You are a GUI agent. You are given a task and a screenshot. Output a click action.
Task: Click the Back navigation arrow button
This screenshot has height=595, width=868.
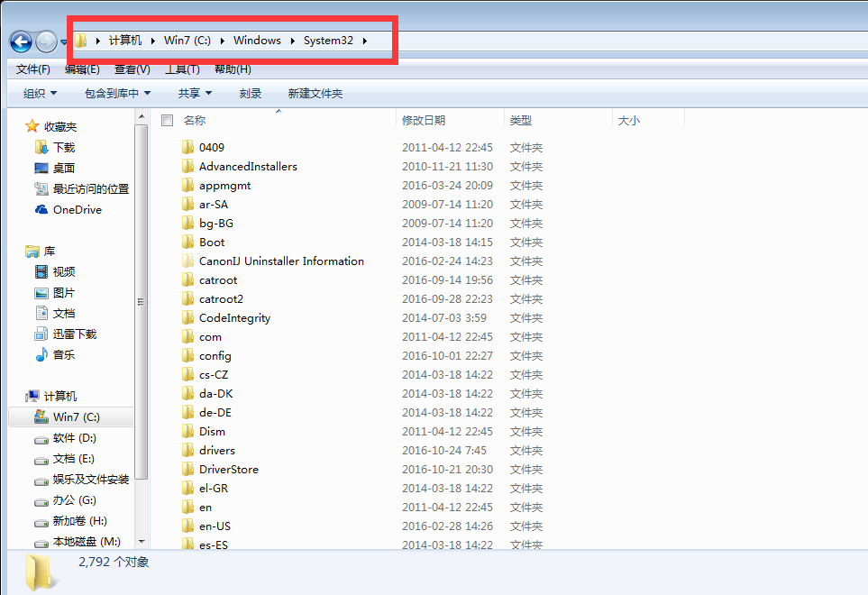[21, 41]
